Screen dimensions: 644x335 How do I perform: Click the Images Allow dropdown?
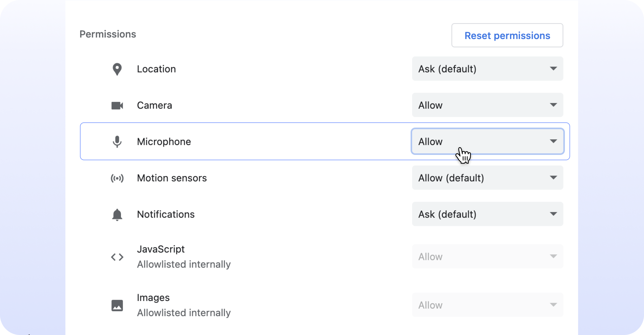(x=488, y=305)
